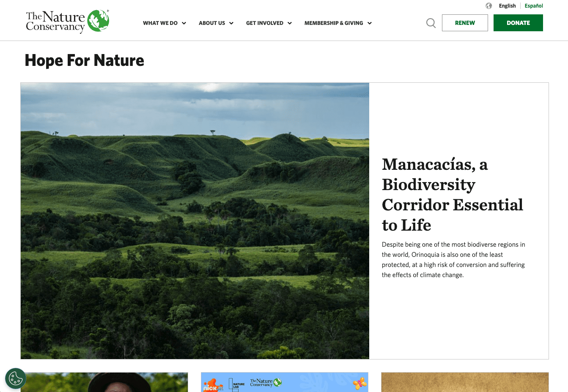
Task: Click the Nature Lab logo in banner card
Action: (x=237, y=384)
